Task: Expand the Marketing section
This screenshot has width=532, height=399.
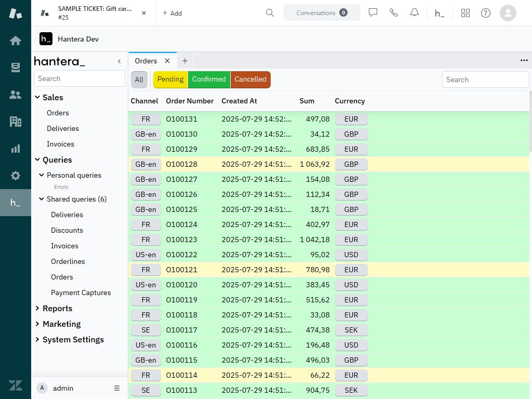Action: coord(61,324)
